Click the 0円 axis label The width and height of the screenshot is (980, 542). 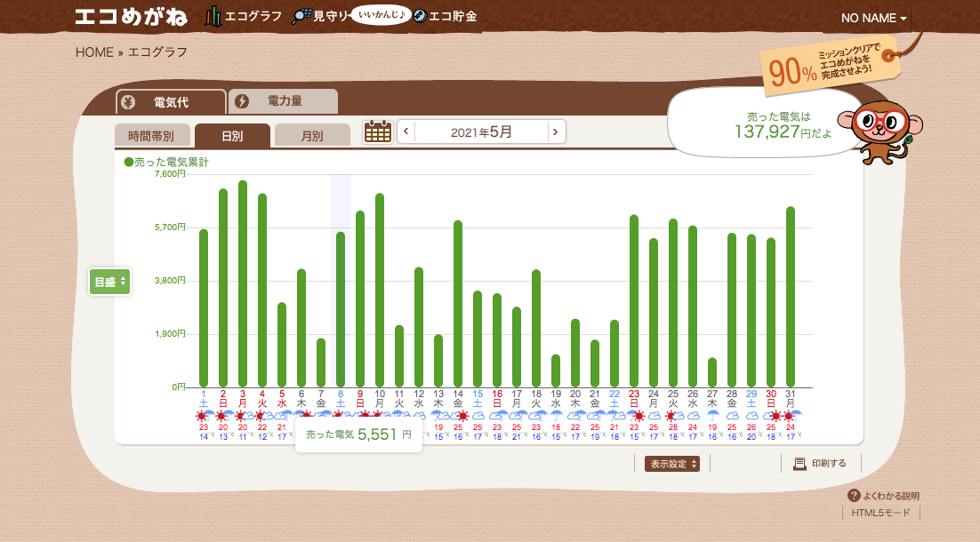179,387
